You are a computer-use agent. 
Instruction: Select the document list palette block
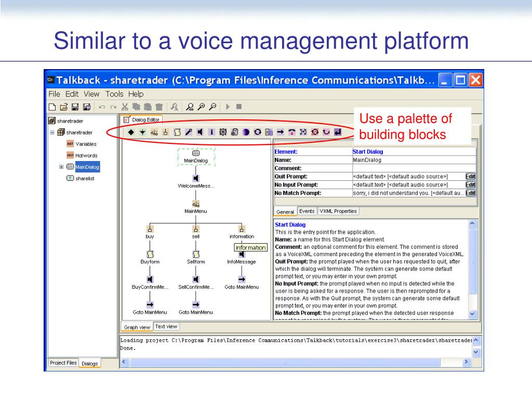point(269,132)
